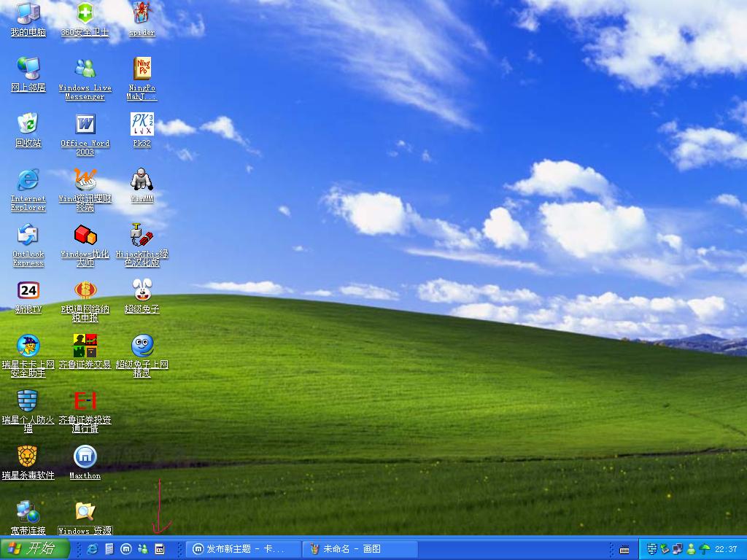Click the green umbrella system tray icon
Viewport: 747px width, 560px height.
(x=705, y=549)
